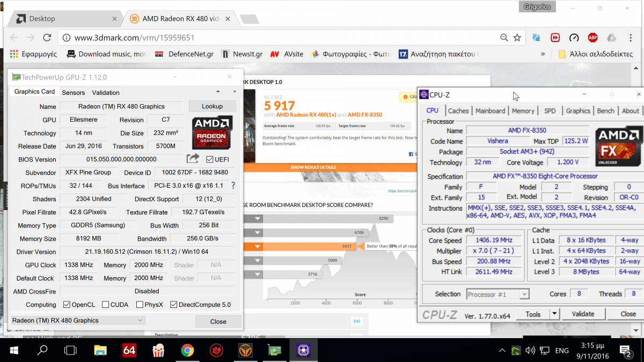Open the Adblock Plus extension icon
644x362 pixels.
(592, 38)
